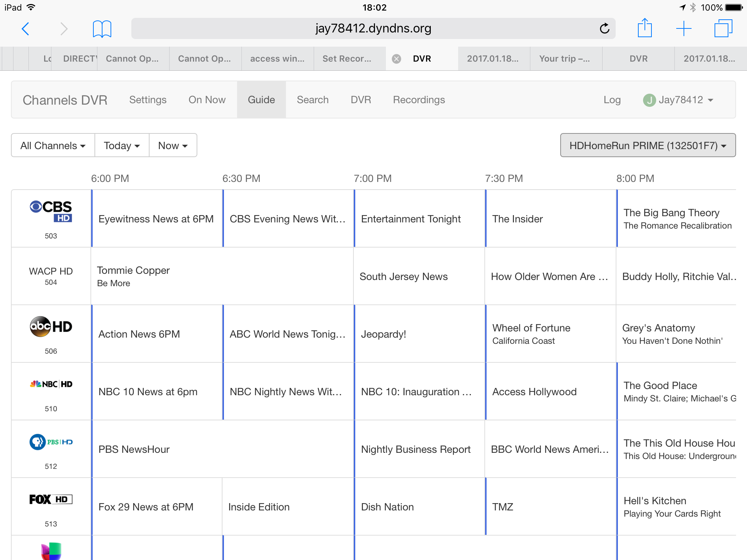Image resolution: width=747 pixels, height=560 pixels.
Task: Open the Jay78412 user menu
Action: (678, 100)
